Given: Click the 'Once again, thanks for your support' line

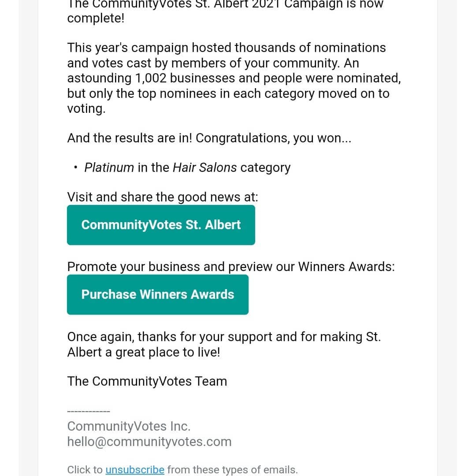Looking at the screenshot, I should (223, 337).
